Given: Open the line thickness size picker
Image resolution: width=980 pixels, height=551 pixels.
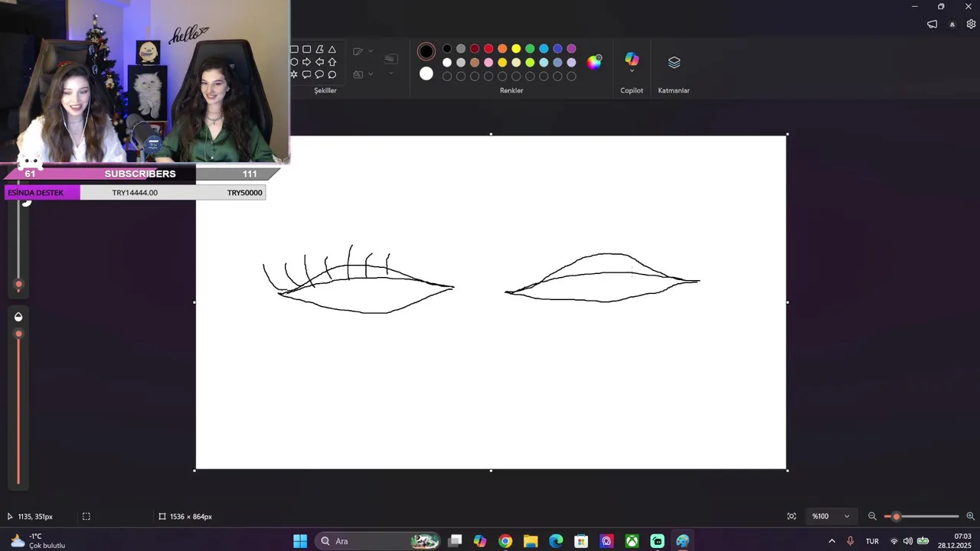Looking at the screenshot, I should tap(391, 59).
